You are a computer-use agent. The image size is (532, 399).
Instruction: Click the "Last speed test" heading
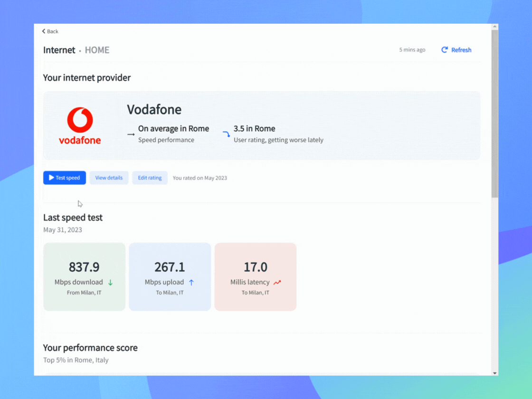(73, 218)
